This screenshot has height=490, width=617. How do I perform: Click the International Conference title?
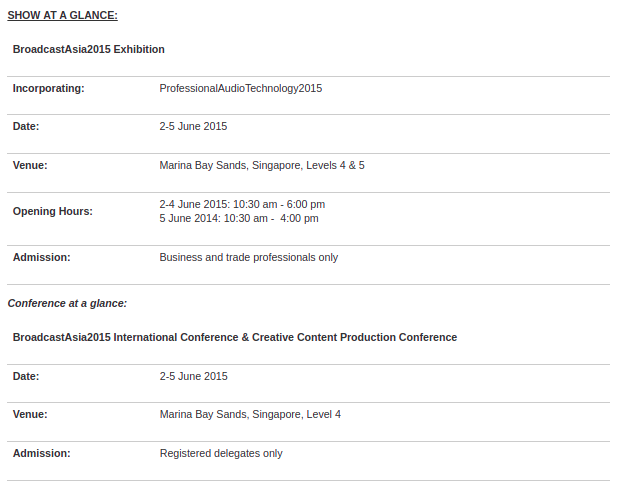tap(235, 337)
